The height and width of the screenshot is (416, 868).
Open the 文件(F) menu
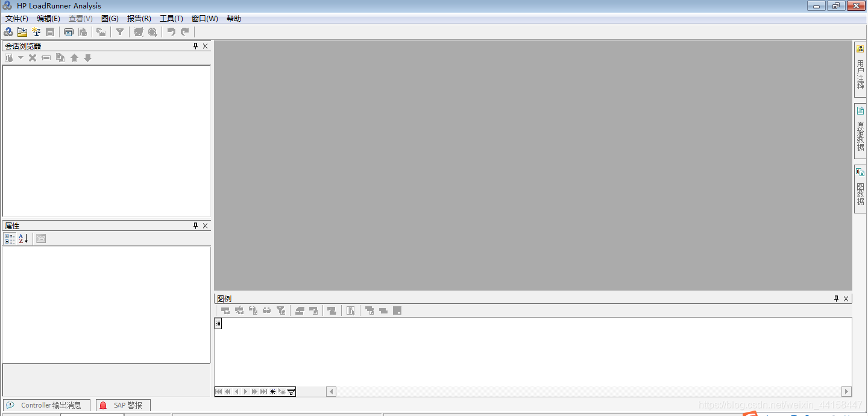click(17, 19)
